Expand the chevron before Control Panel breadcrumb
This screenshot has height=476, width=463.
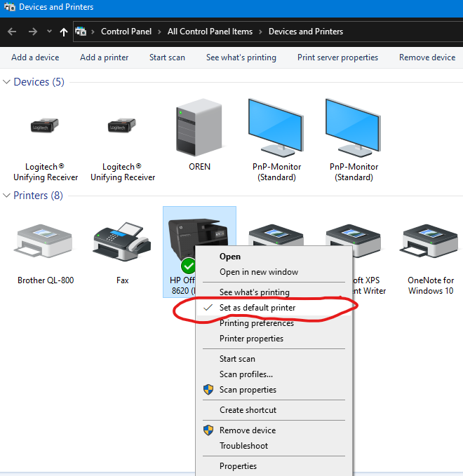click(x=93, y=32)
